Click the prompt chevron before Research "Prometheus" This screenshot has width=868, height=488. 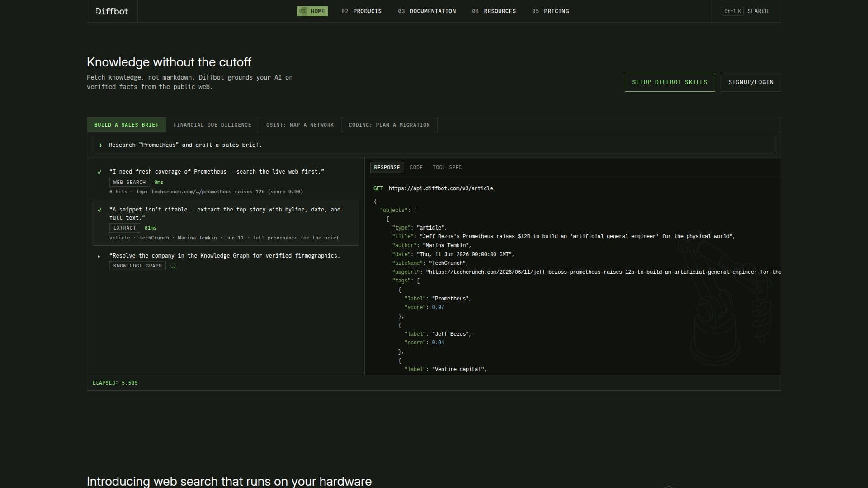point(100,145)
